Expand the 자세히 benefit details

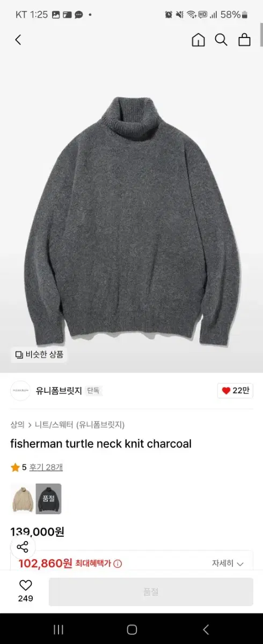tap(228, 563)
